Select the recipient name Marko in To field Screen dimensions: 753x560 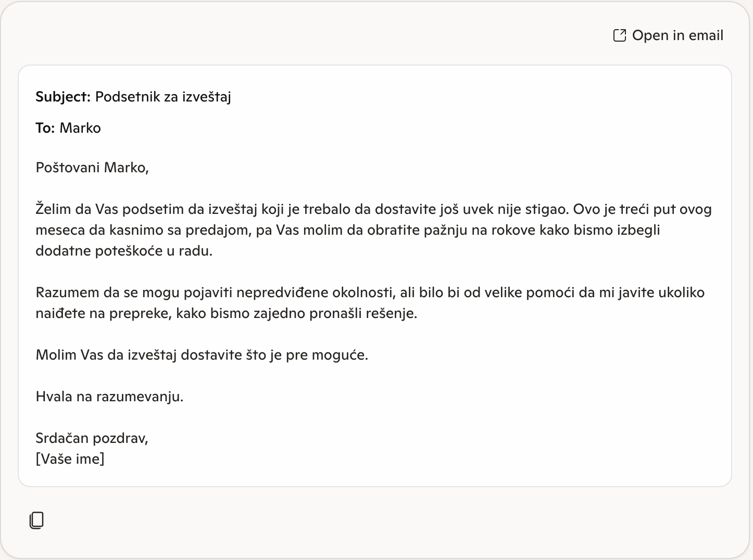tap(80, 128)
